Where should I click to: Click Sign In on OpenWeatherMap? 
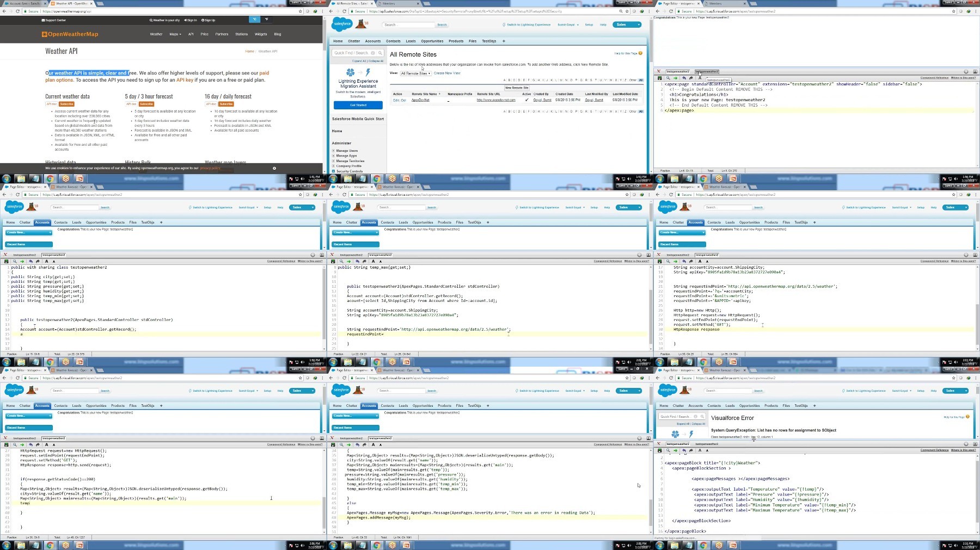191,20
